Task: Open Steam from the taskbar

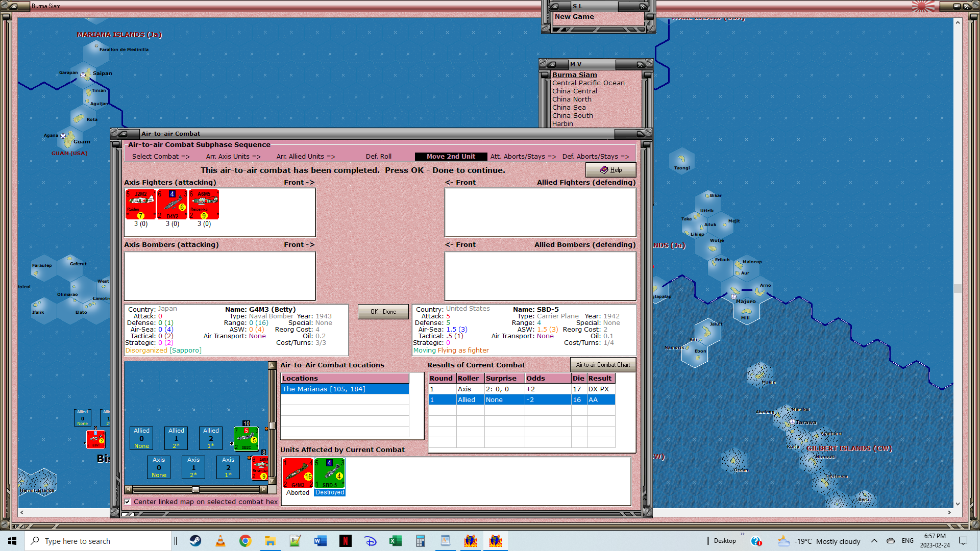Action: point(195,541)
